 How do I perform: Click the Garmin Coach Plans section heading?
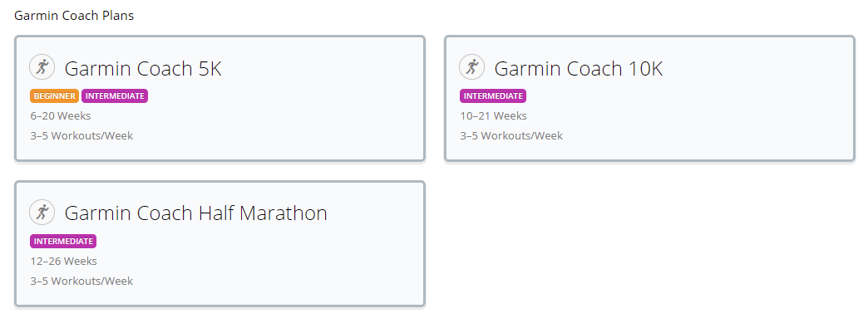coord(74,16)
